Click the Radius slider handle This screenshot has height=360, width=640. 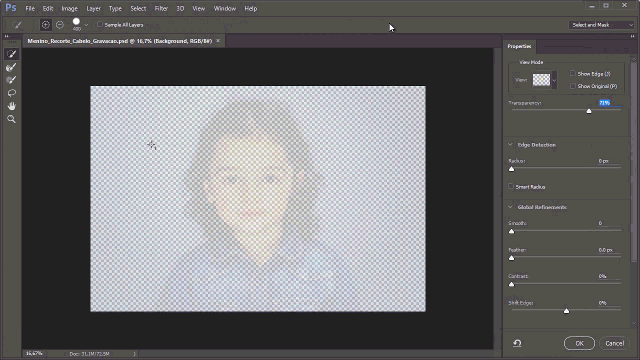point(511,169)
